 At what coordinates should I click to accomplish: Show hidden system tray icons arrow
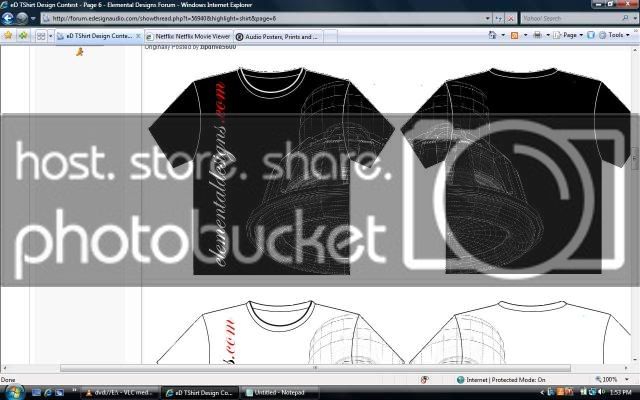[x=542, y=393]
